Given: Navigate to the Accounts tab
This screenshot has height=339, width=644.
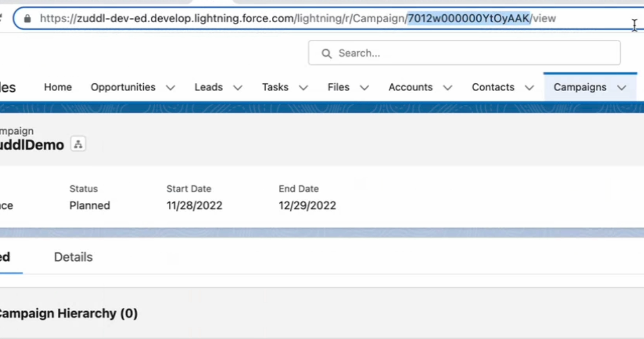Looking at the screenshot, I should point(410,87).
